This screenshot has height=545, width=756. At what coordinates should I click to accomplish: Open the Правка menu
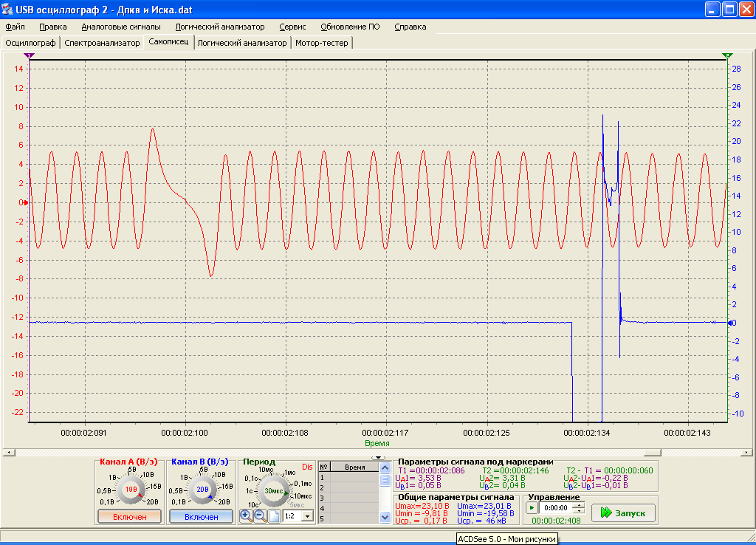coord(53,27)
